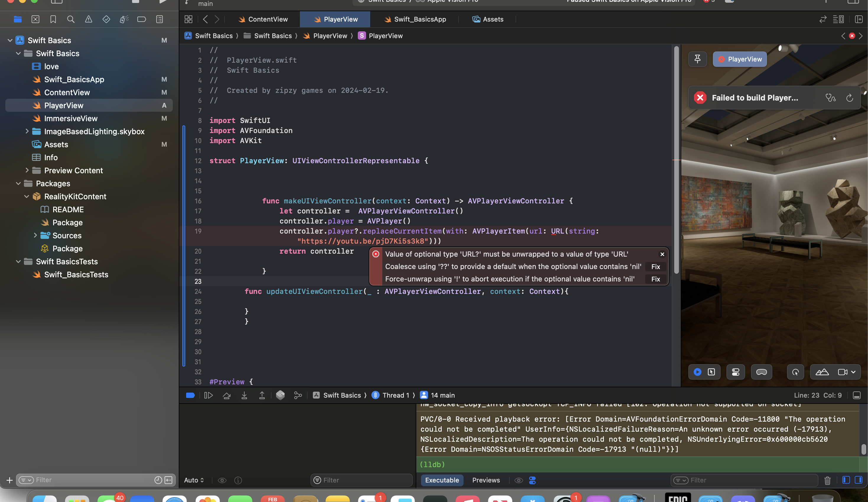
Task: Clear the console with the trash icon
Action: 827,480
